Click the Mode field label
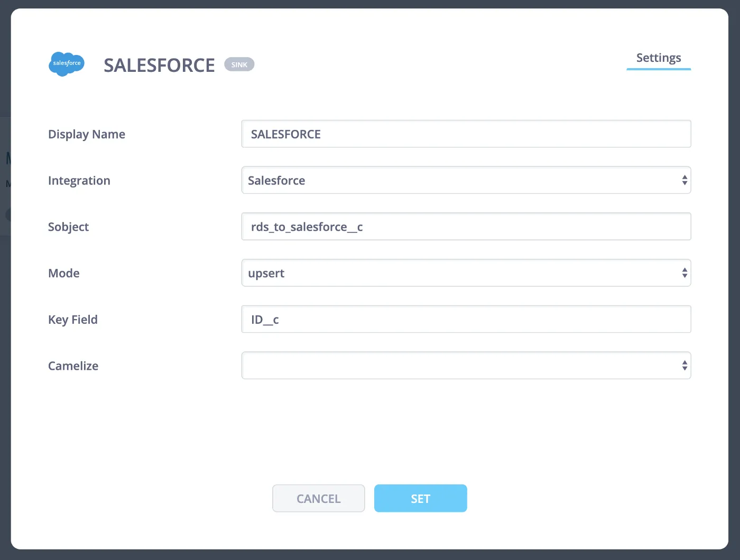 click(64, 273)
